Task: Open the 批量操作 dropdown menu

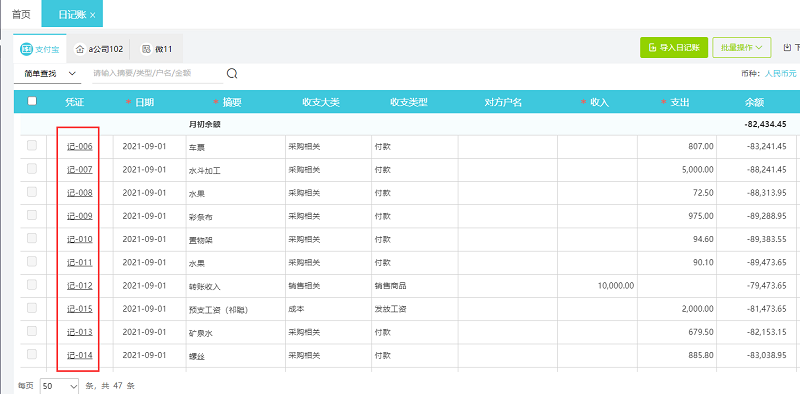Action: coord(741,47)
